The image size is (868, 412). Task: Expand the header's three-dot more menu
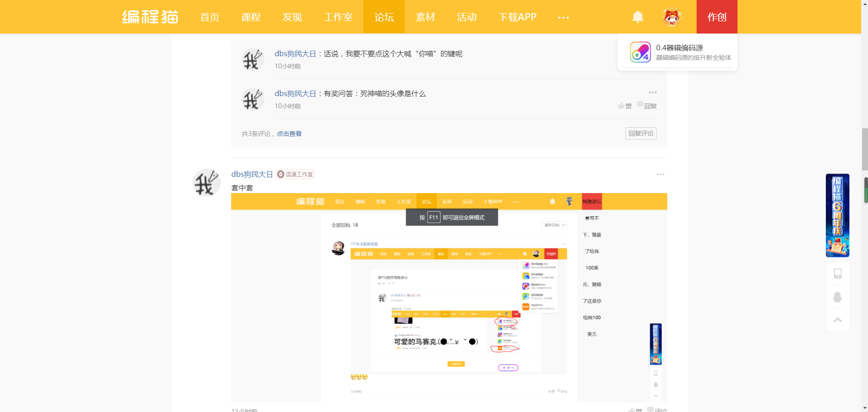coord(563,18)
